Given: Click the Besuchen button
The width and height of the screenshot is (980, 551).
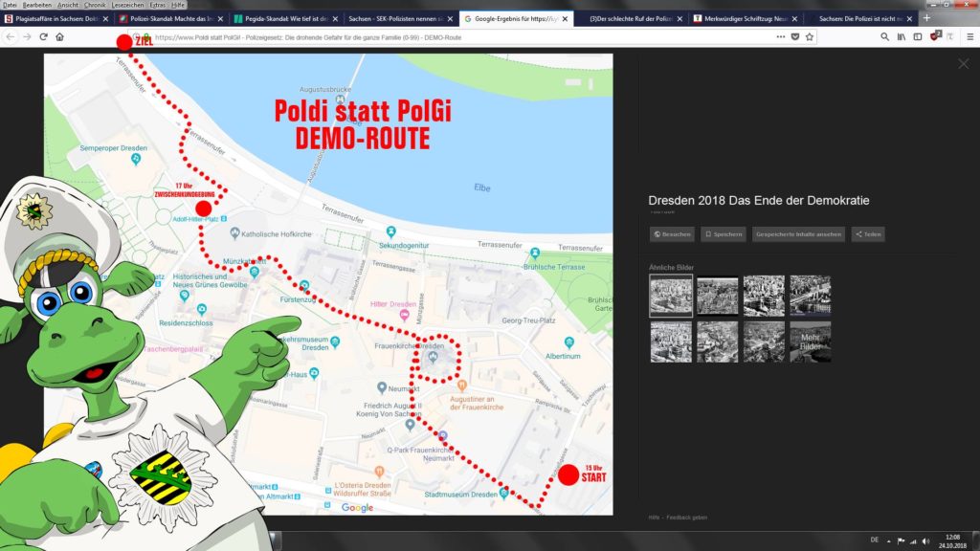Looking at the screenshot, I should coord(673,234).
